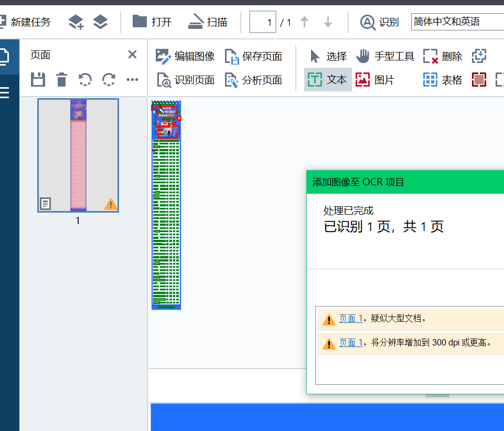Activate the 选择 selection pointer tool
504x431 pixels.
tap(328, 56)
